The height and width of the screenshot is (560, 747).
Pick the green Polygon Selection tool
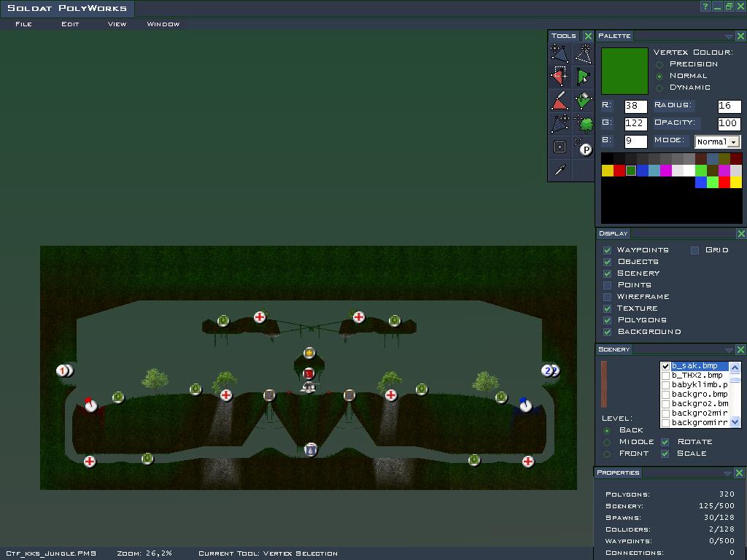[x=583, y=77]
